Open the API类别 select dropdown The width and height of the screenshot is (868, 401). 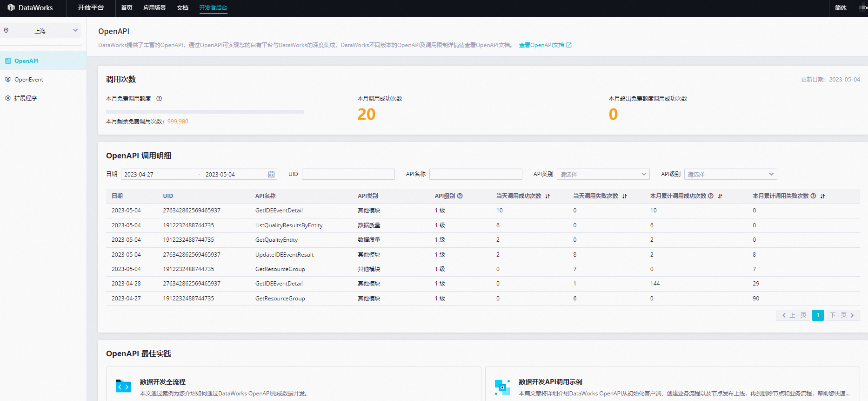[603, 174]
